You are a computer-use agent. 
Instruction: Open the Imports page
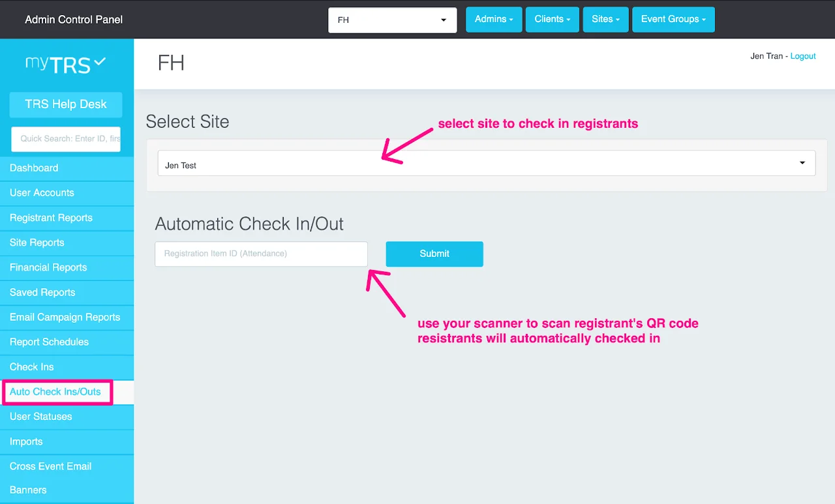coord(25,441)
